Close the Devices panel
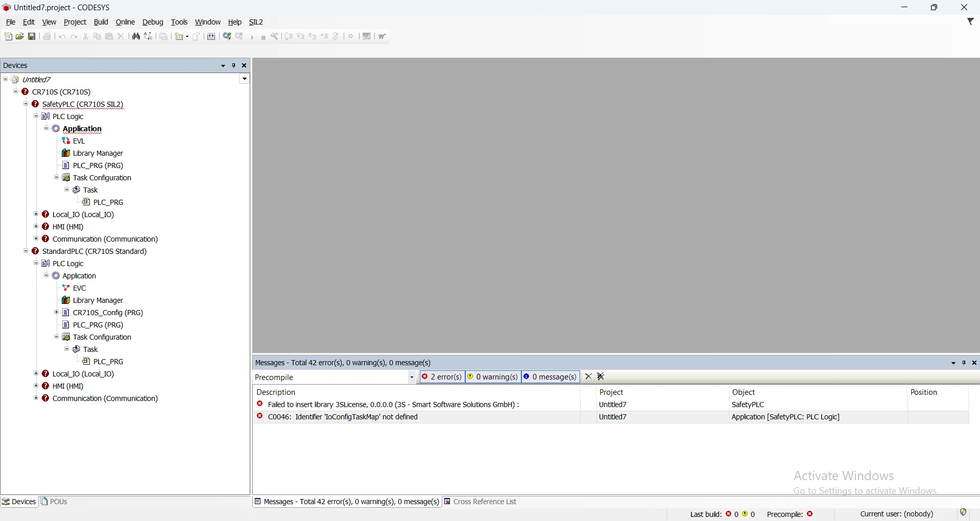980x521 pixels. tap(245, 65)
